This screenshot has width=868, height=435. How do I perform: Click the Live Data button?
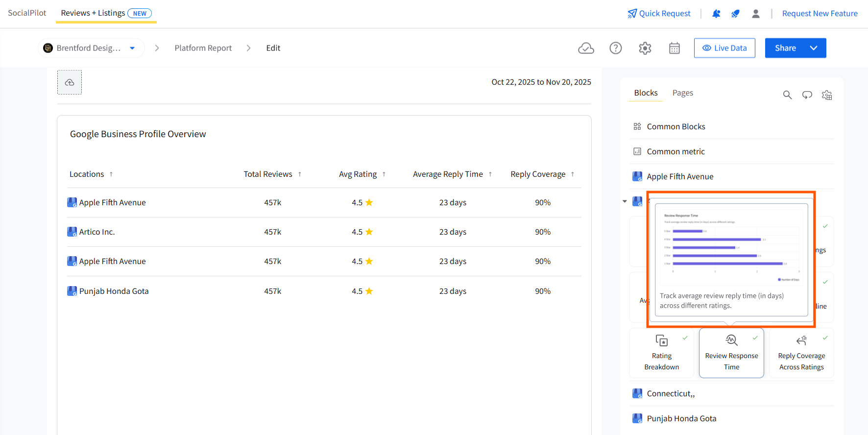724,48
